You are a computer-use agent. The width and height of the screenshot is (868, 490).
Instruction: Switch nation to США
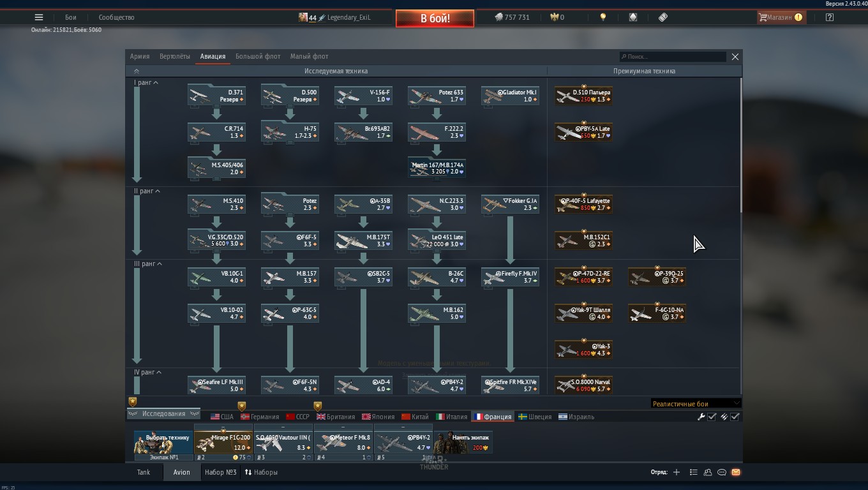[222, 417]
